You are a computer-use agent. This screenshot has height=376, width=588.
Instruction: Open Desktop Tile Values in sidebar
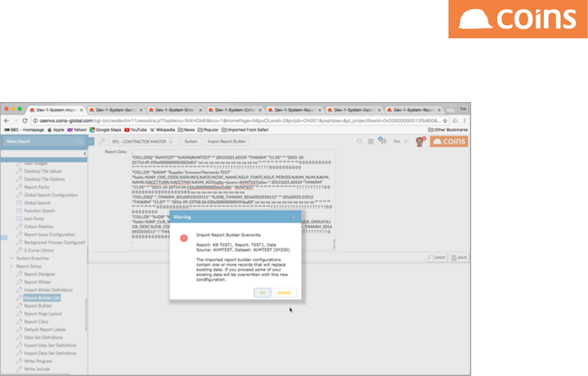[x=43, y=171]
